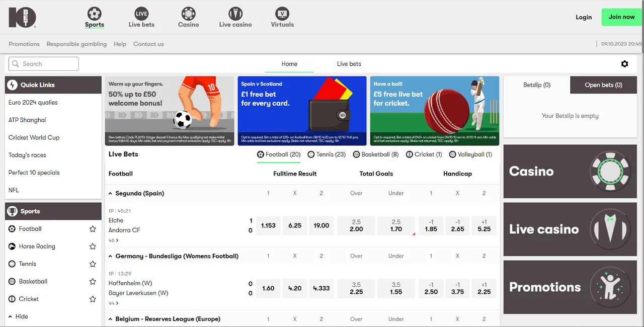Open the 50% welcome bonus banner
The height and width of the screenshot is (327, 644).
[170, 111]
